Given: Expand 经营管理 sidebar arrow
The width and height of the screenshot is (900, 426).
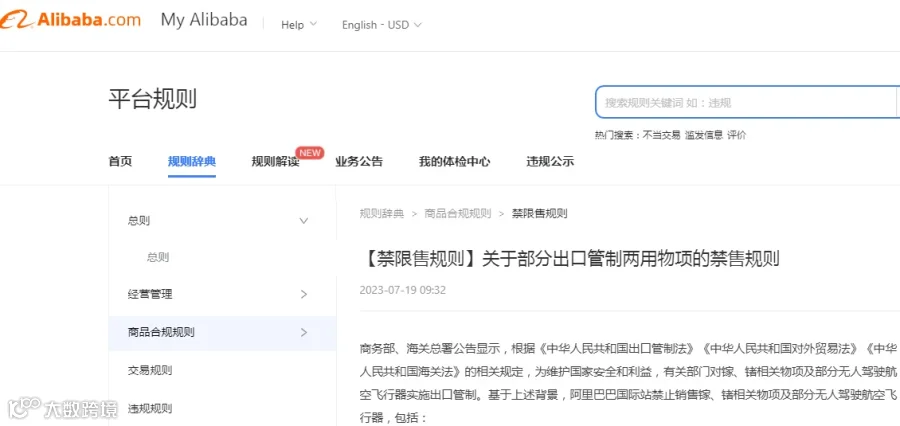Looking at the screenshot, I should pyautogui.click(x=304, y=295).
